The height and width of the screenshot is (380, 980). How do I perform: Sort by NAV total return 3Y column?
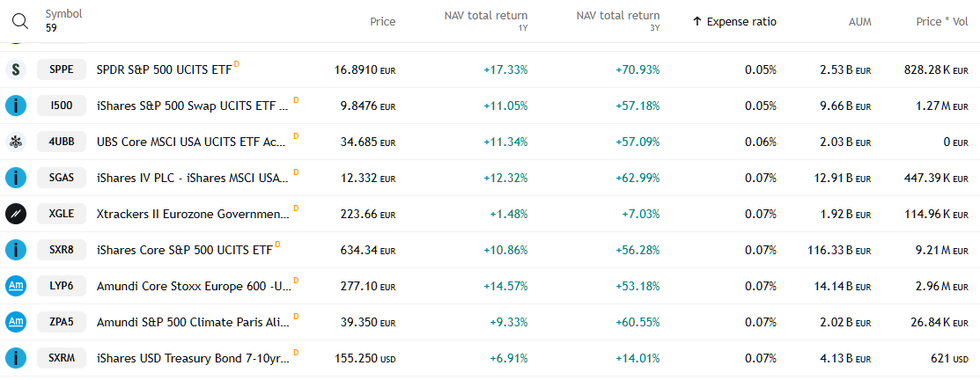pyautogui.click(x=617, y=16)
